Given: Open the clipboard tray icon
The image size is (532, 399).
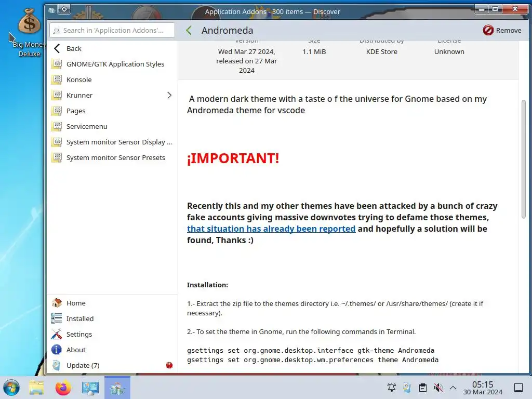Looking at the screenshot, I should pyautogui.click(x=423, y=388).
